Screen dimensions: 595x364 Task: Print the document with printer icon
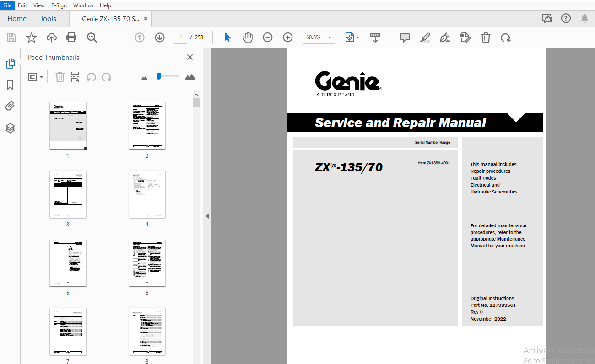[x=71, y=37]
